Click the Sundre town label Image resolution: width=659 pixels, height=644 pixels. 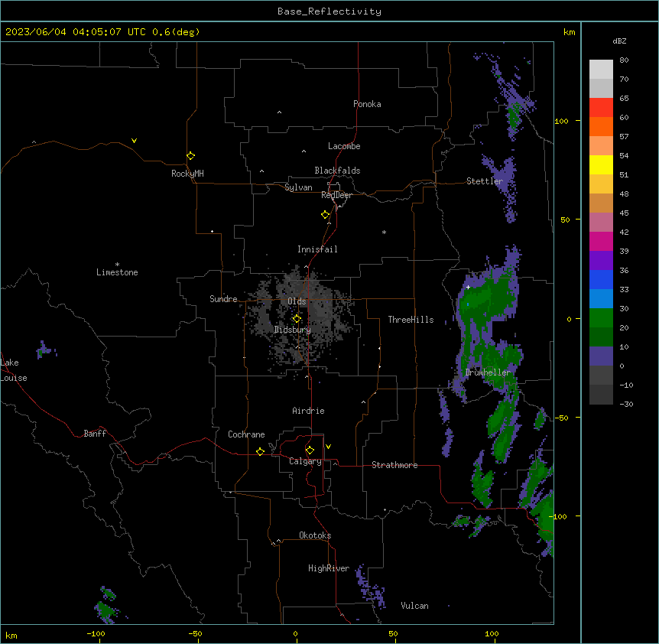(x=223, y=299)
